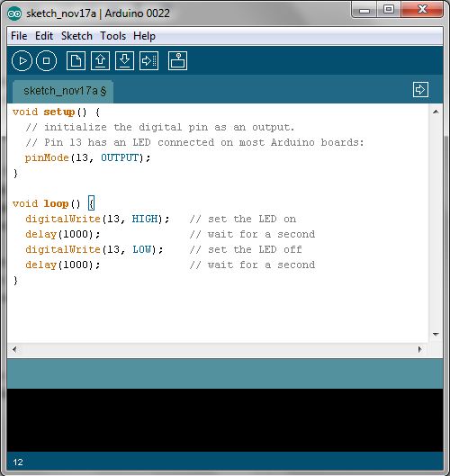Click the Save sketch down-arrow icon
The height and width of the screenshot is (476, 450).
(x=124, y=61)
